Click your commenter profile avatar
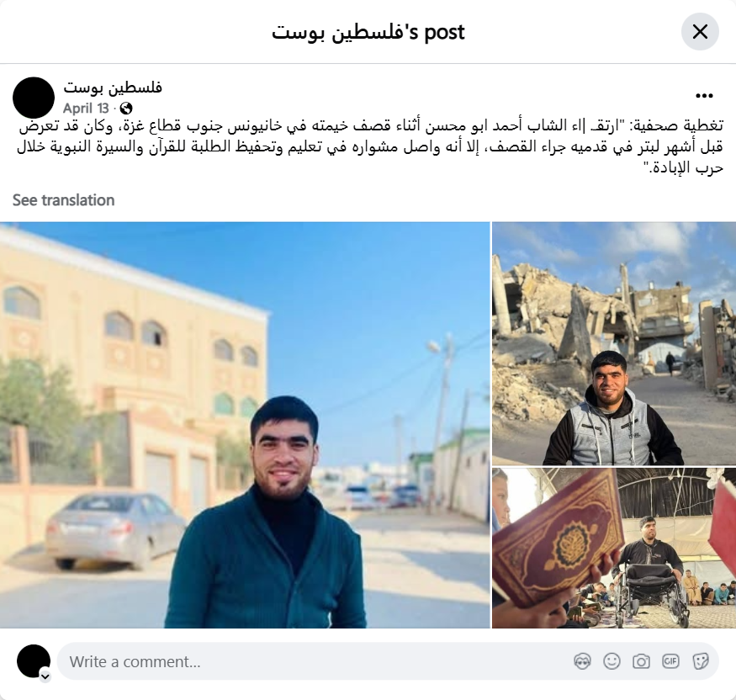This screenshot has height=700, width=736. [34, 661]
